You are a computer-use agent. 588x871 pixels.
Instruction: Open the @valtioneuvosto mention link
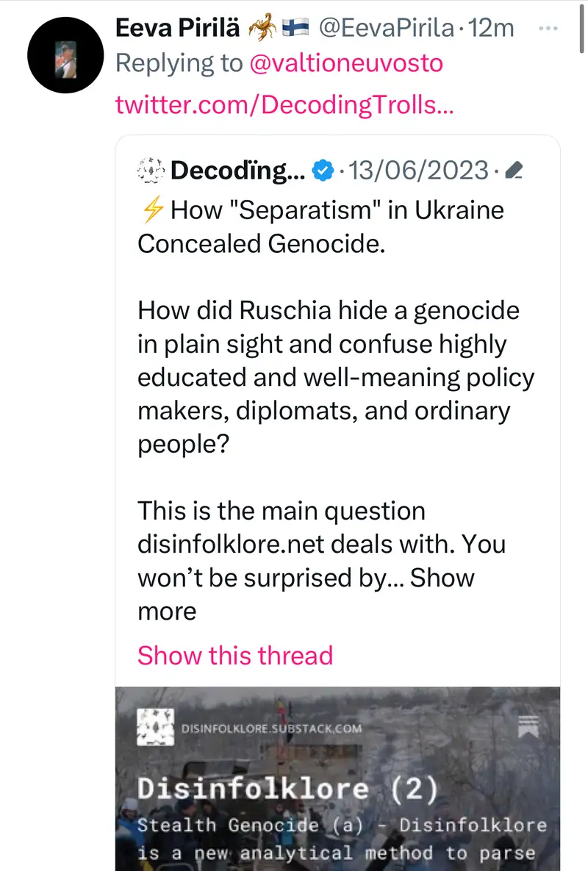(x=346, y=64)
